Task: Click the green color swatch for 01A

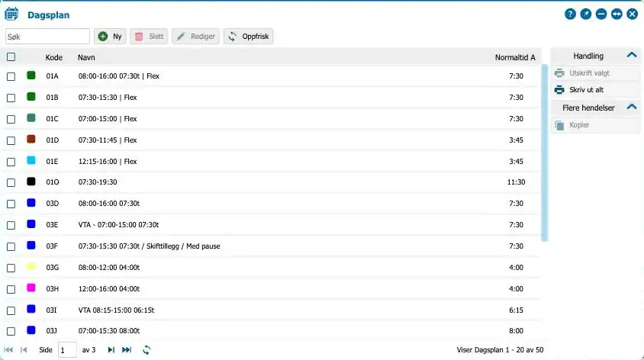Action: 31,75
